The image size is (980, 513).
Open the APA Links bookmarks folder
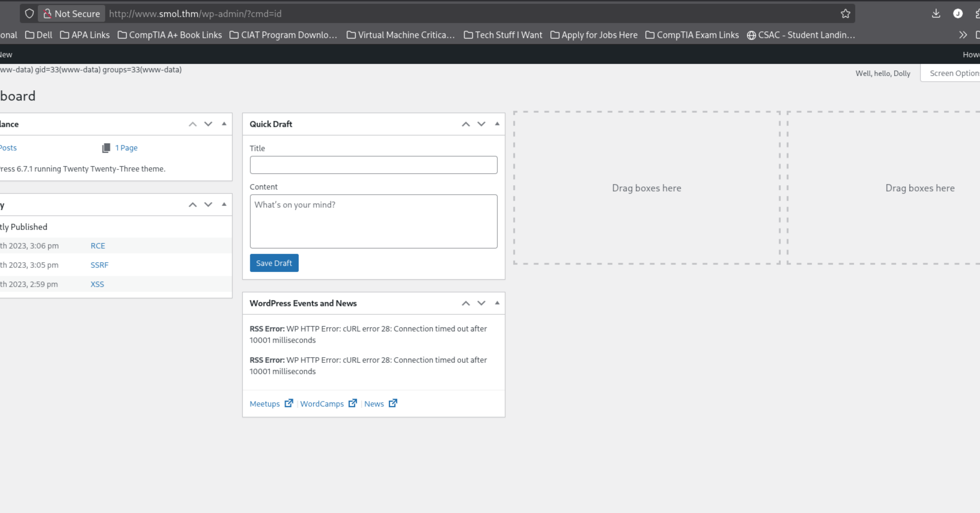[x=85, y=35]
